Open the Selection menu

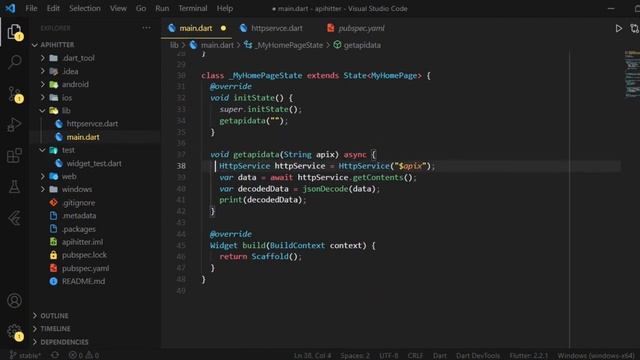tap(85, 8)
